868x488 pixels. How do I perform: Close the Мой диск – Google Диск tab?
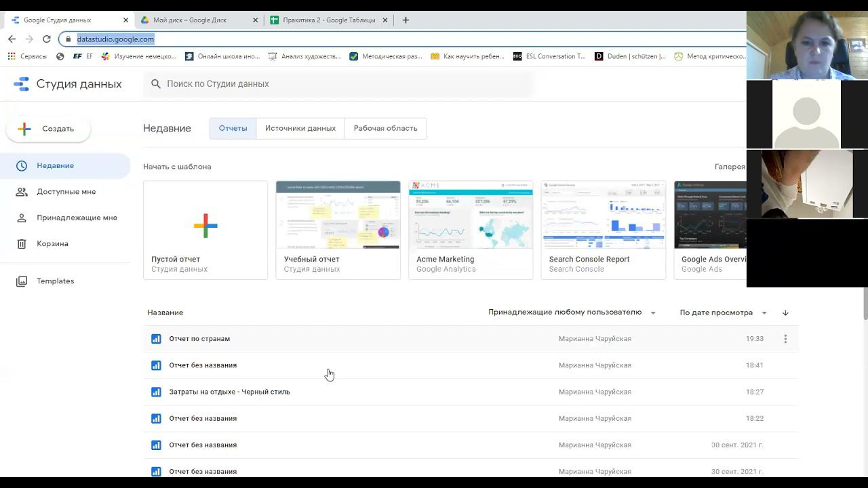point(256,20)
